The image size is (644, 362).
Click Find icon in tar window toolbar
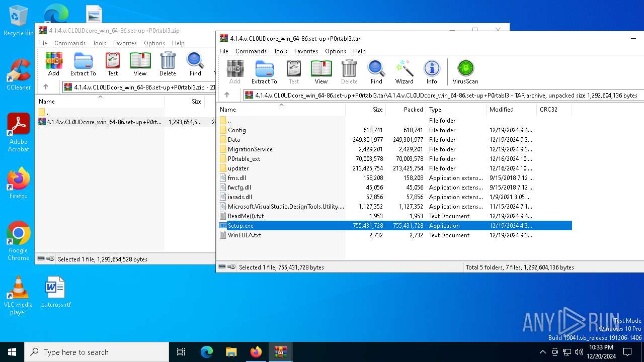376,72
